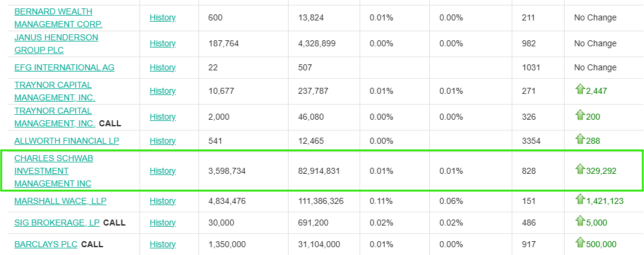Viewport: 644px width, 255px height.
Task: Click green up arrow beside 329,292
Action: coord(580,169)
